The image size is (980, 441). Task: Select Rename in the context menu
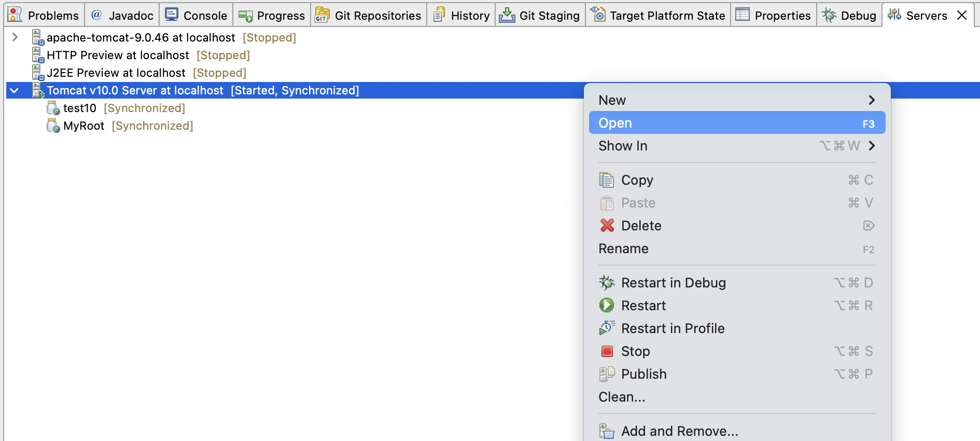pyautogui.click(x=737, y=249)
